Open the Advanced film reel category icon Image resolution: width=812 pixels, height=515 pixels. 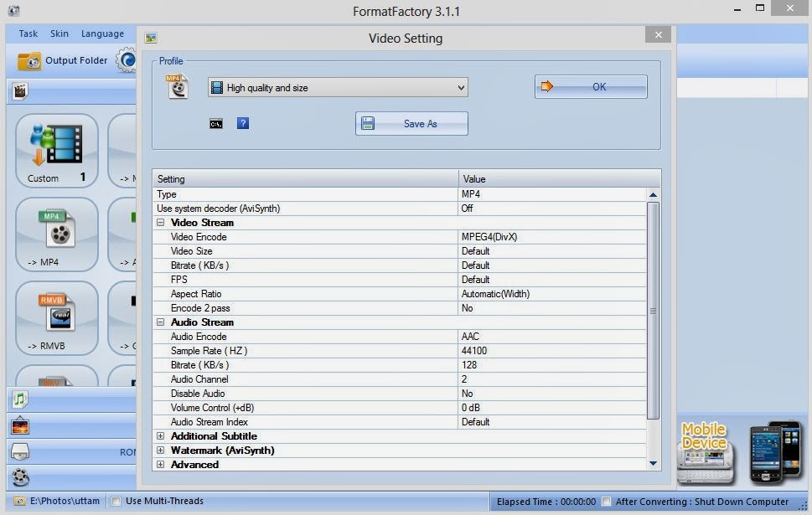click(20, 476)
